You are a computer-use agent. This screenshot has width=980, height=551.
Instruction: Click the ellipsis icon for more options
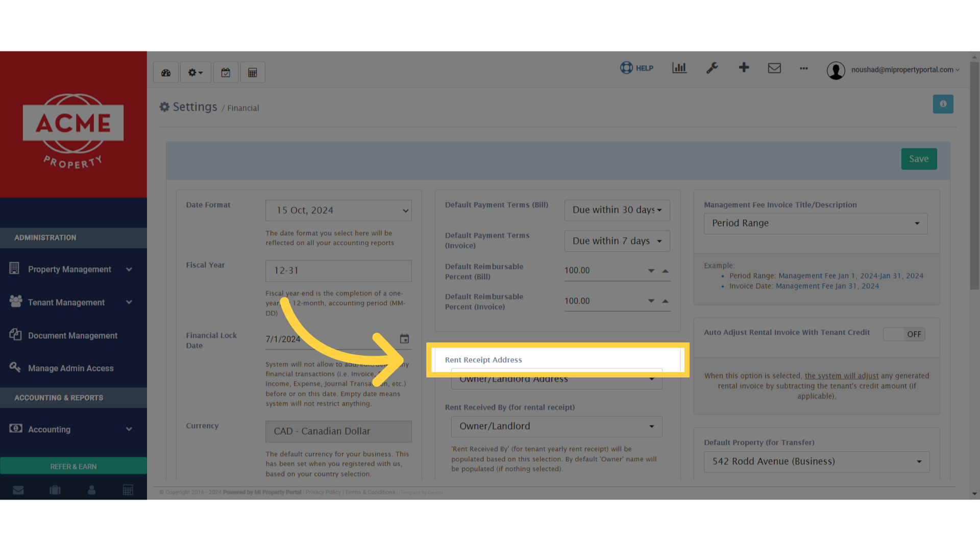[x=803, y=69]
